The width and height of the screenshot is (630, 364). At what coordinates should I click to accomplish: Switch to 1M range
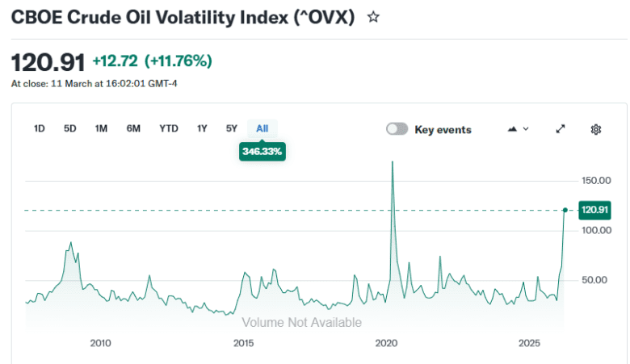101,128
